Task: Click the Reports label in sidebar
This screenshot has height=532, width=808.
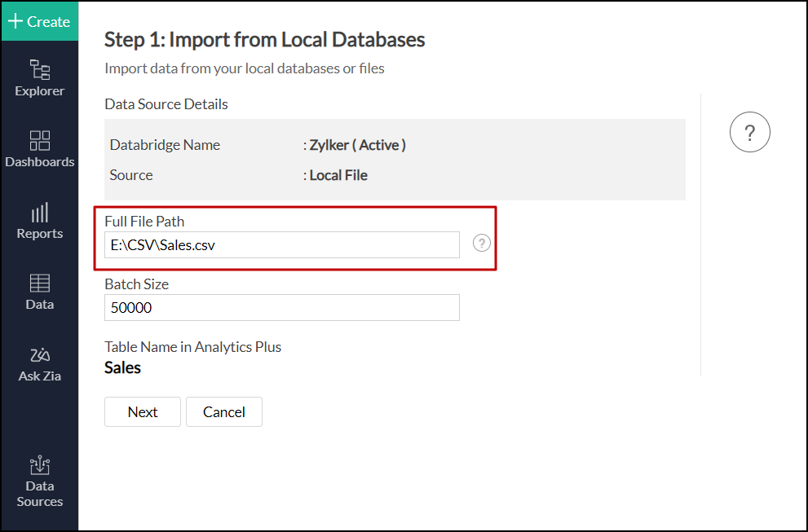Action: [39, 234]
